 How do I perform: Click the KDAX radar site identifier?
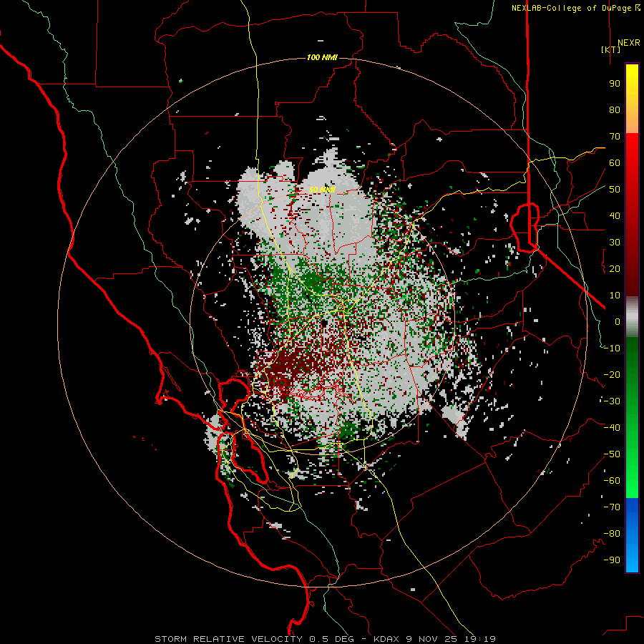click(386, 639)
